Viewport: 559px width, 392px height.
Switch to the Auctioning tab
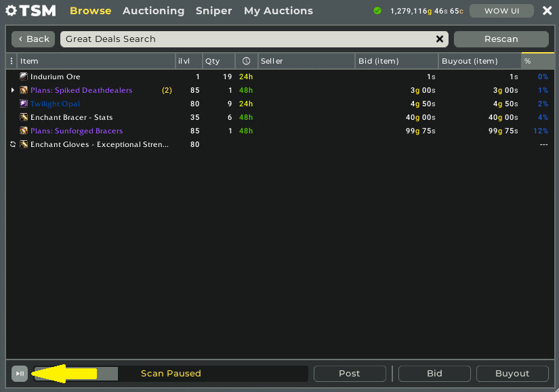click(153, 11)
